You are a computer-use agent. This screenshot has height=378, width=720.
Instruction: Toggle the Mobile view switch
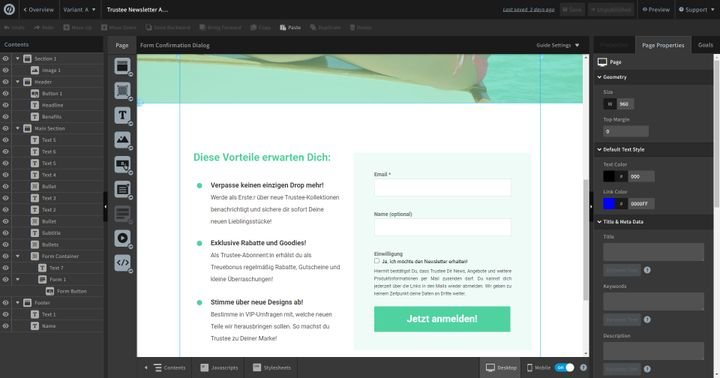(564, 367)
